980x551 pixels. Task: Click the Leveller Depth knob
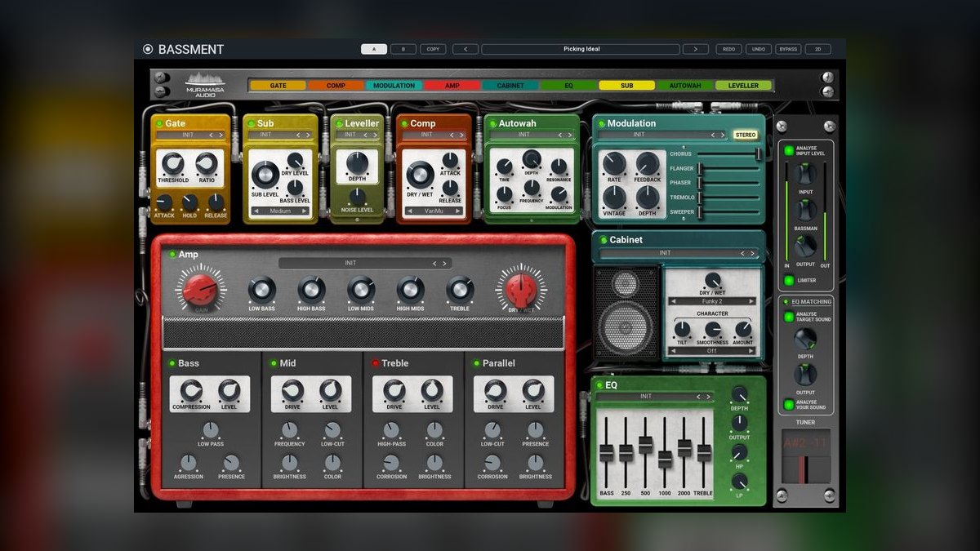(358, 163)
